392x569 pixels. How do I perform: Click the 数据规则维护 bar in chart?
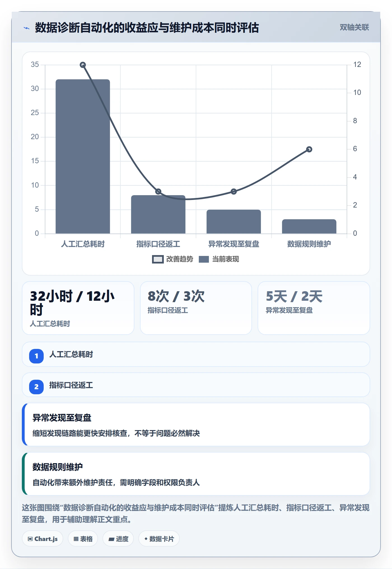tap(309, 226)
